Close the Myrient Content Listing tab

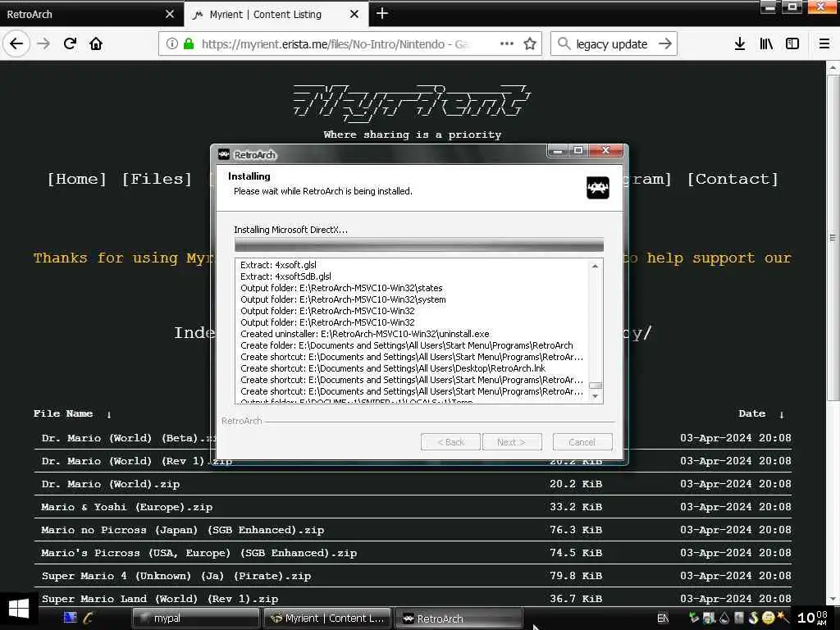pos(354,14)
